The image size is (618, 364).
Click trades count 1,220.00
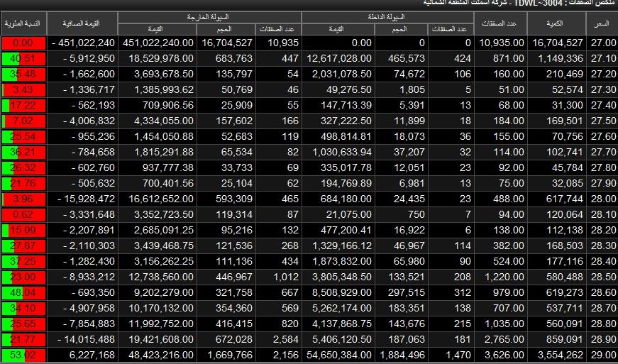tap(500, 277)
